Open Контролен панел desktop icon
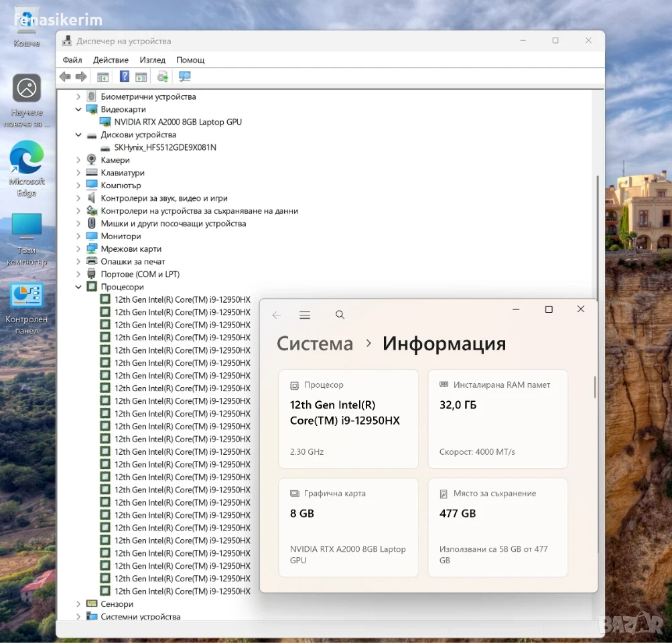 (27, 308)
